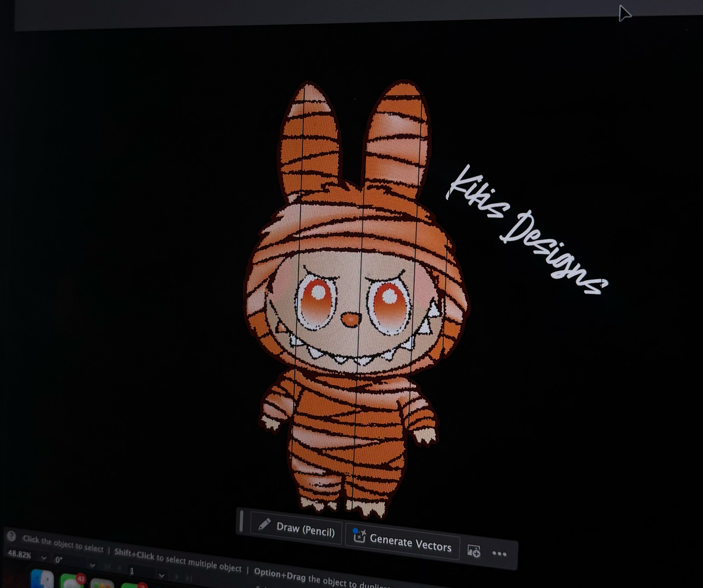Select the orange mummy bunny artwork

[356, 300]
